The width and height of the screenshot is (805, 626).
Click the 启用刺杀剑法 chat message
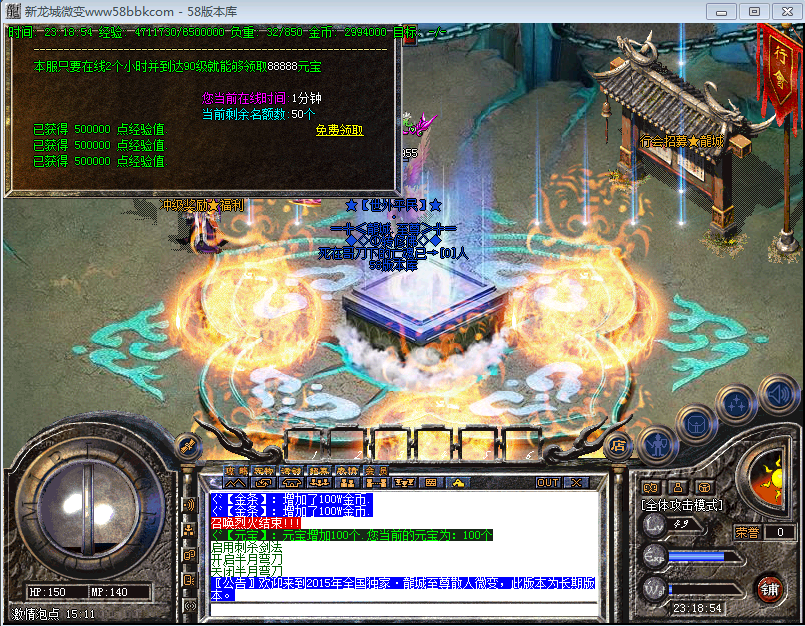tap(246, 547)
